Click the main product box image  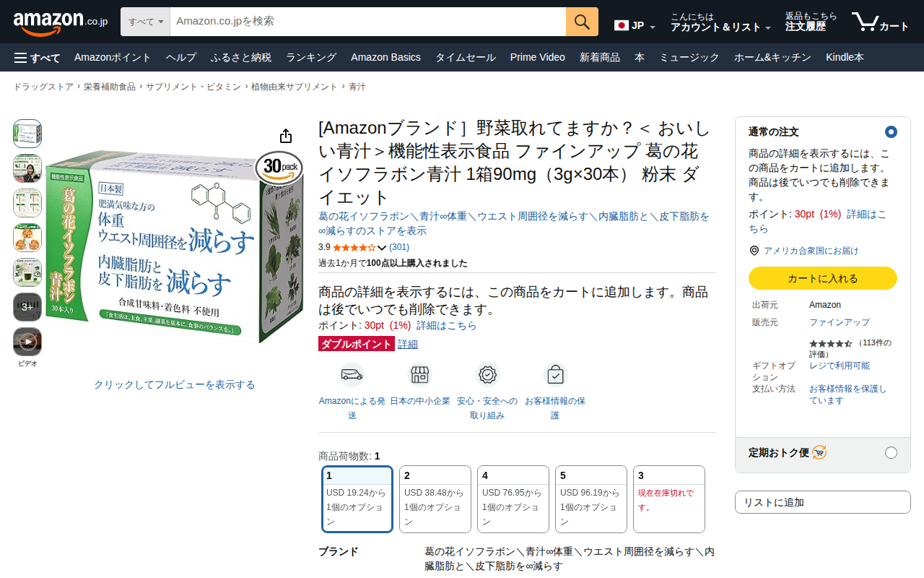click(x=174, y=247)
